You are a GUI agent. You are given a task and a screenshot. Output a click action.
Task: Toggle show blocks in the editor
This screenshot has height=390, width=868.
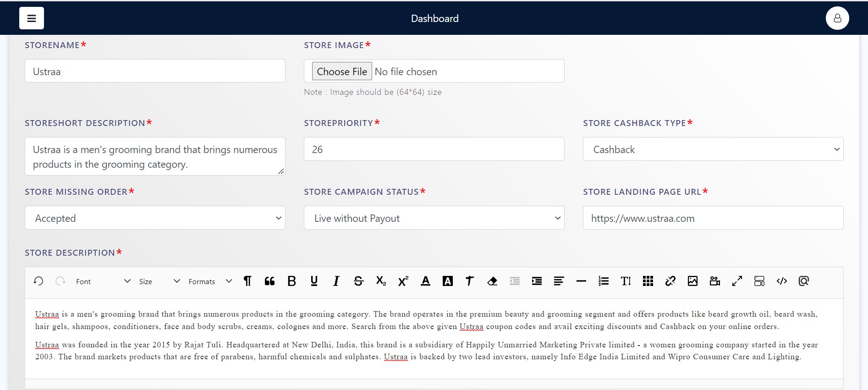click(759, 281)
